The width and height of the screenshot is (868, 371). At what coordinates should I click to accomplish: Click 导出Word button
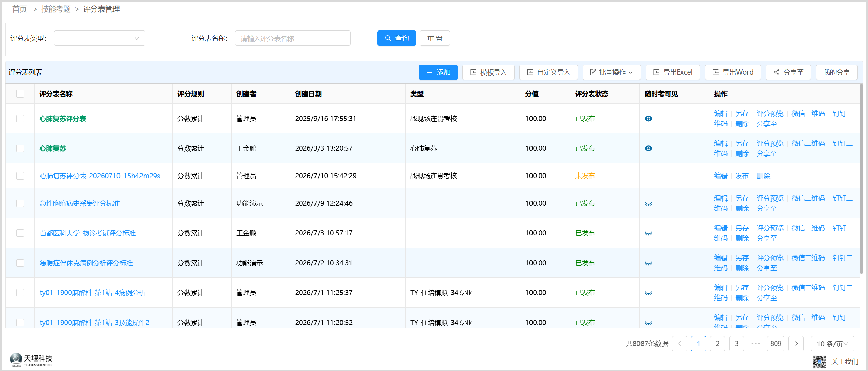pyautogui.click(x=733, y=72)
